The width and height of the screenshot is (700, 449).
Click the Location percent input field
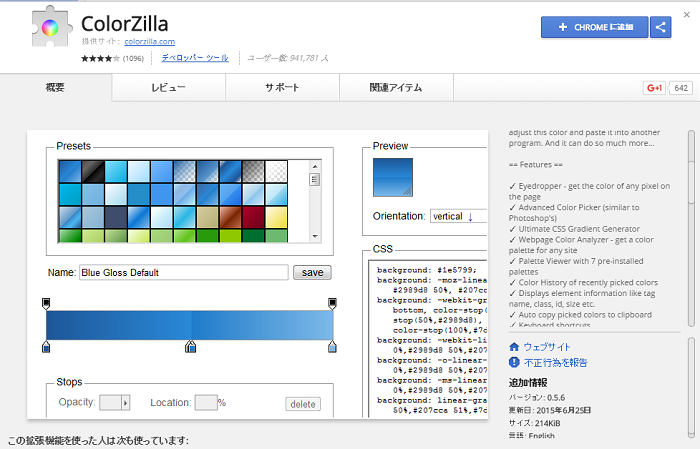pyautogui.click(x=206, y=403)
